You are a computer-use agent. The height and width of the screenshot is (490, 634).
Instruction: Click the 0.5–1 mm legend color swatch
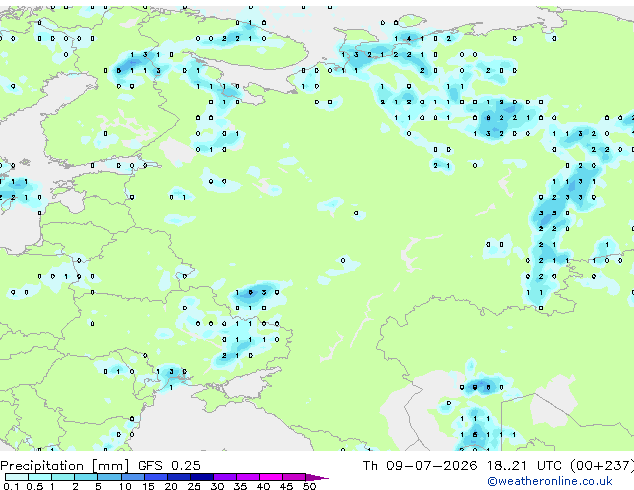tap(40, 477)
